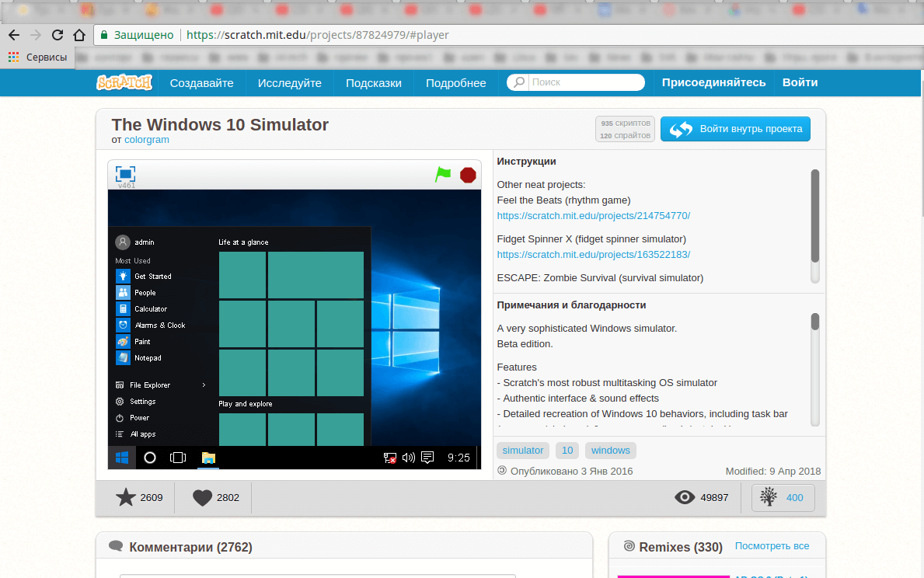Click the 935 скриптов count
The width and height of the screenshot is (924, 578).
click(x=626, y=124)
